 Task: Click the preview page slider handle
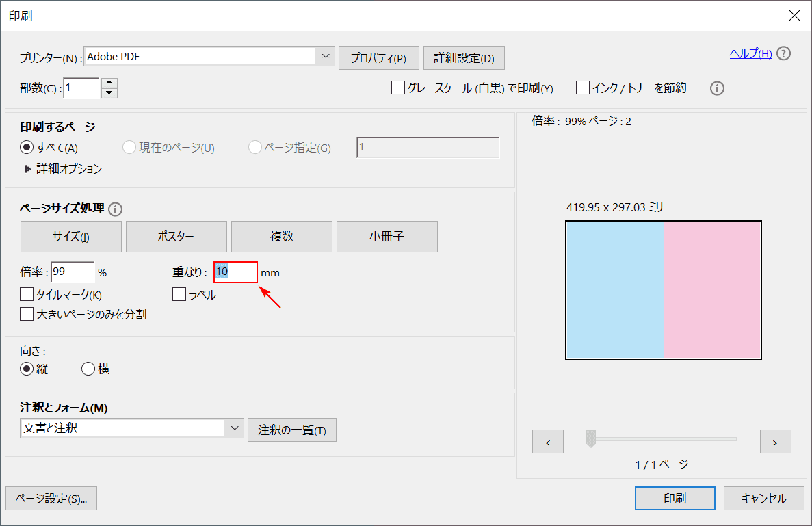590,438
